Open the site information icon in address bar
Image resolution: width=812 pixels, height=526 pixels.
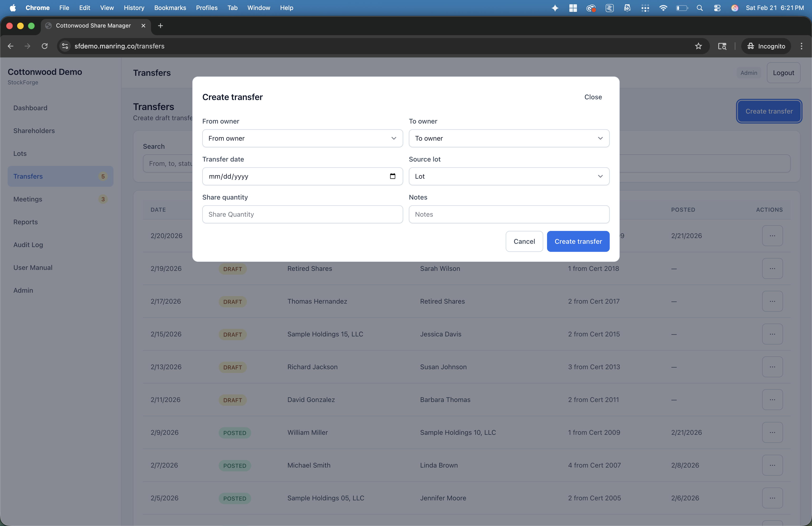[x=65, y=46]
